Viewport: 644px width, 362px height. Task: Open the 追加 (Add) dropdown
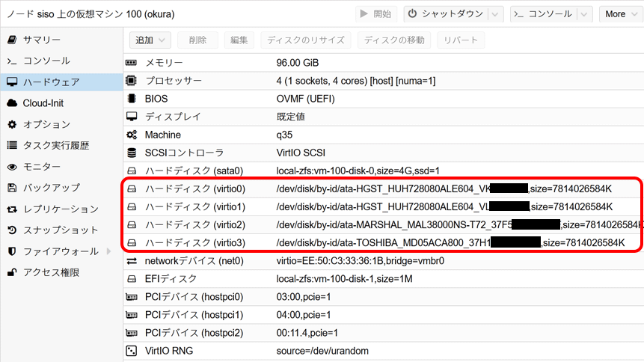(x=150, y=40)
